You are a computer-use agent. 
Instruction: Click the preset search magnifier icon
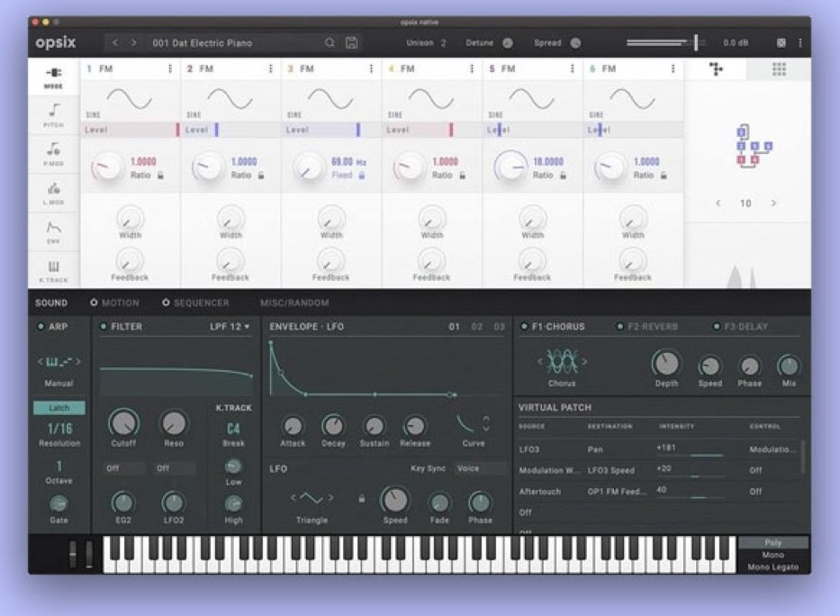(x=330, y=43)
